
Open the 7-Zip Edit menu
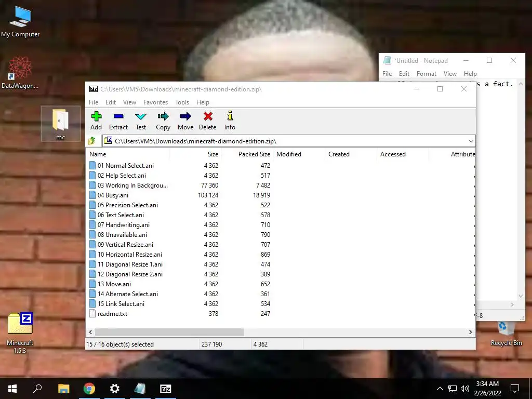coord(110,102)
